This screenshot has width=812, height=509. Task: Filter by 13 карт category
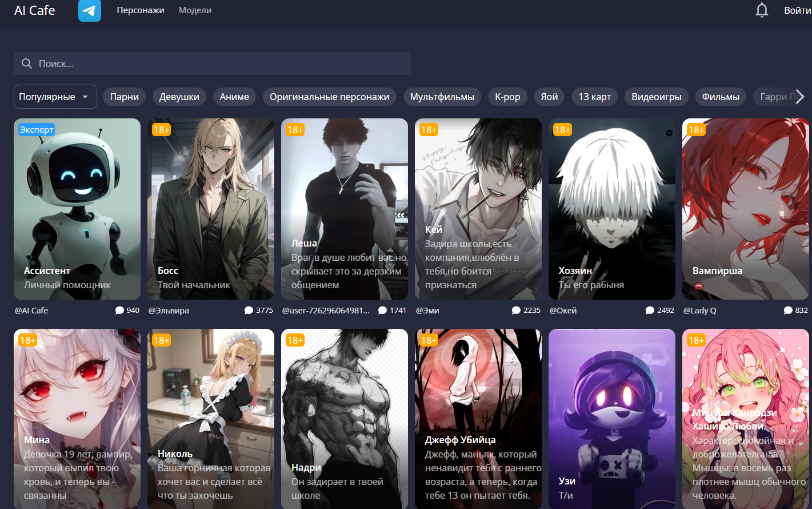click(595, 97)
